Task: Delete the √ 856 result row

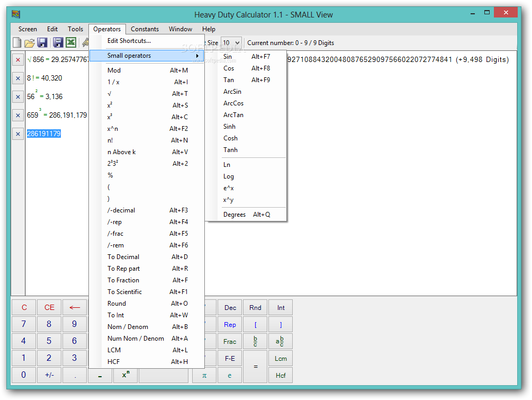Action: pyautogui.click(x=18, y=60)
